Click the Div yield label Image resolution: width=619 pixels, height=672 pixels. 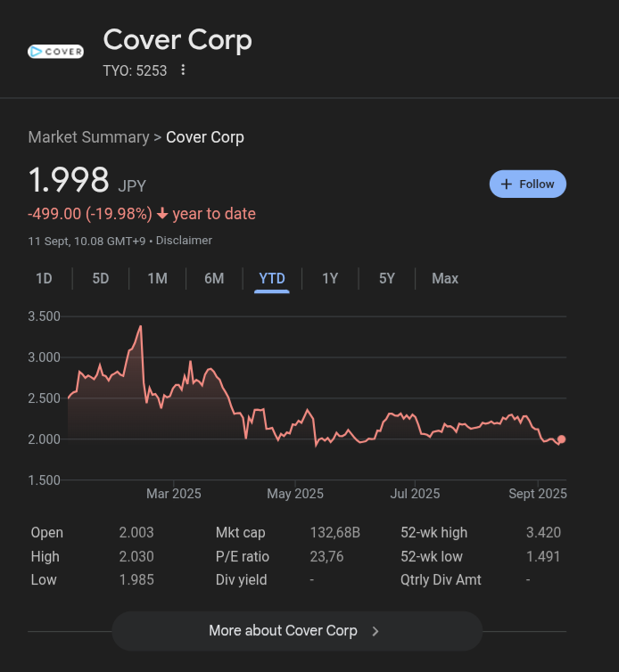tap(241, 580)
